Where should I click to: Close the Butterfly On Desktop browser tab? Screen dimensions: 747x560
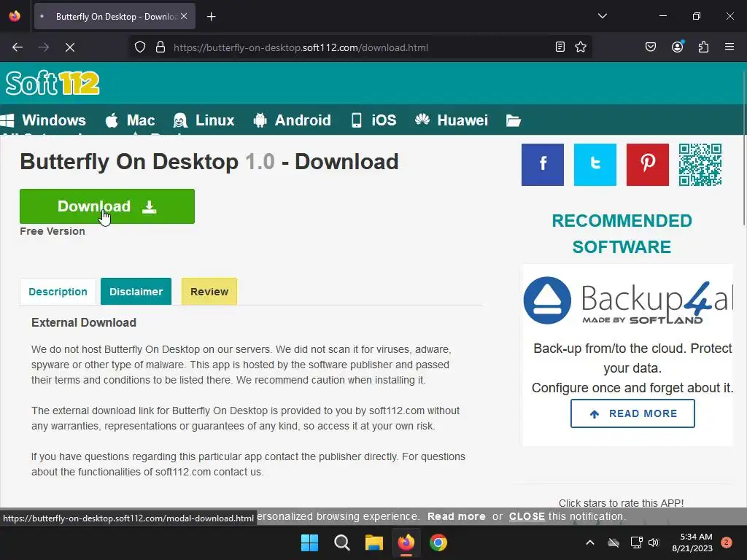(x=184, y=16)
